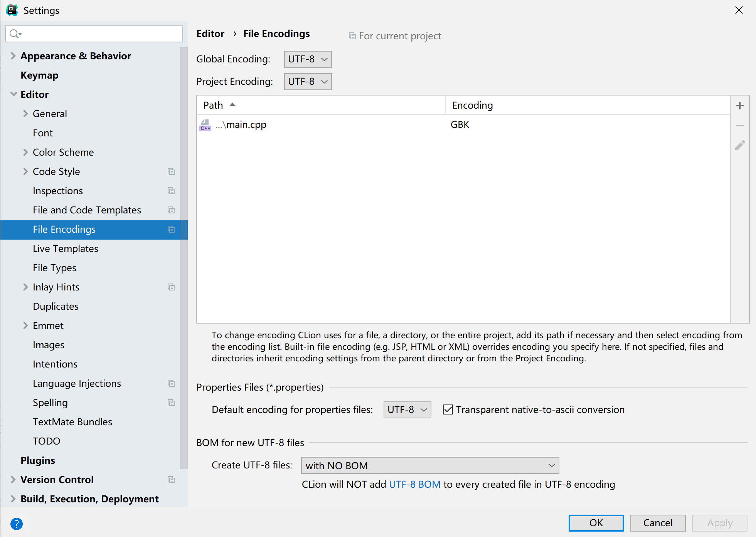
Task: Click the minus remove-path icon
Action: (739, 126)
